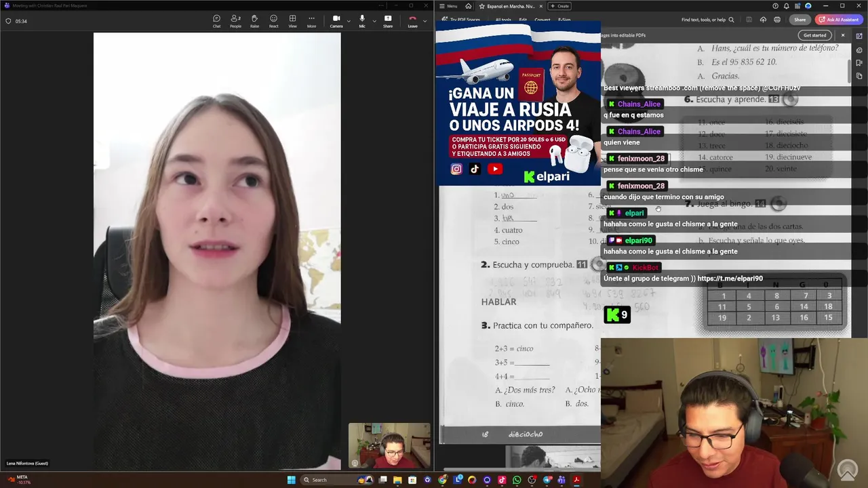Open Try PDF Spaces in Acrobat
The image size is (868, 488).
tap(461, 20)
